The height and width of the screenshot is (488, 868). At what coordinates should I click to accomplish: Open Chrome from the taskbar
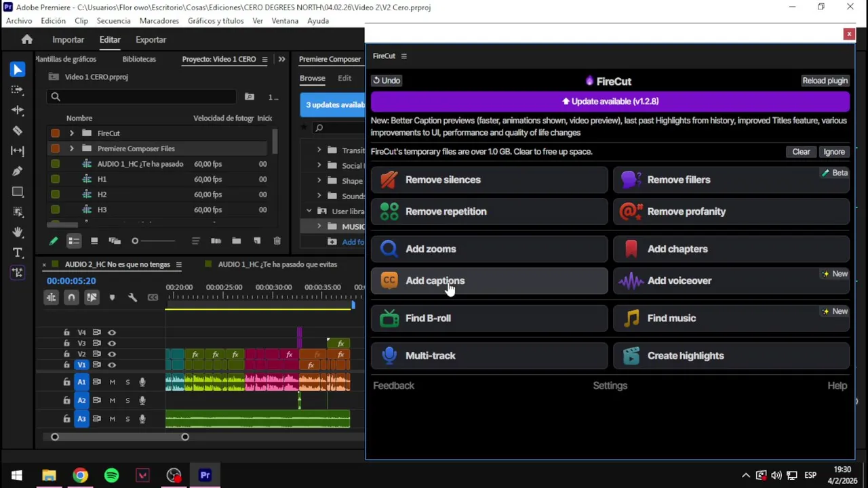80,475
